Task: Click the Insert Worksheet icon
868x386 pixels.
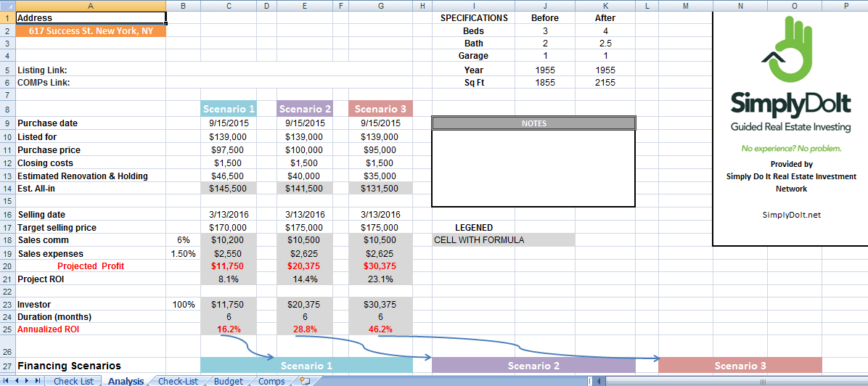Action: [x=305, y=381]
